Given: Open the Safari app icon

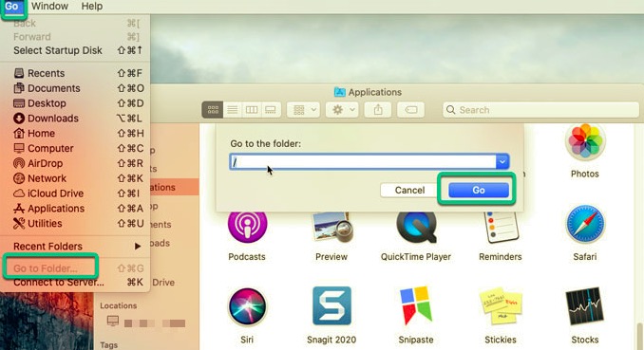Looking at the screenshot, I should [585, 225].
